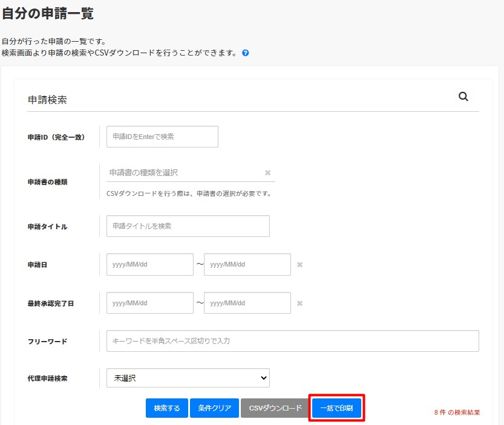Clear the 最終承認完了日 range using the X icon
The height and width of the screenshot is (425, 504).
[x=299, y=303]
